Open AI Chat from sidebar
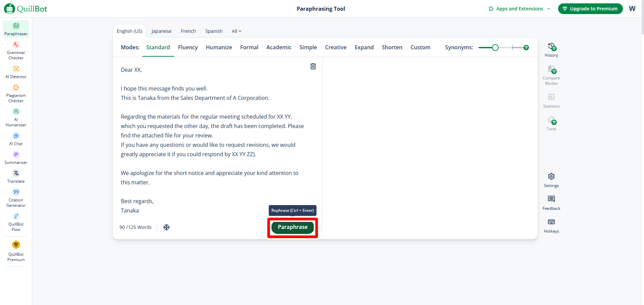 click(16, 139)
